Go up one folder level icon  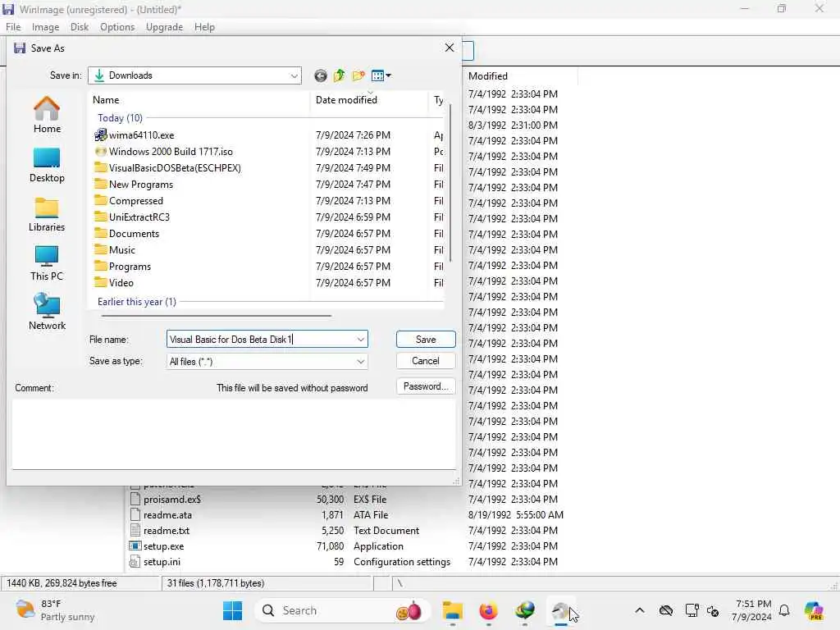(x=339, y=75)
